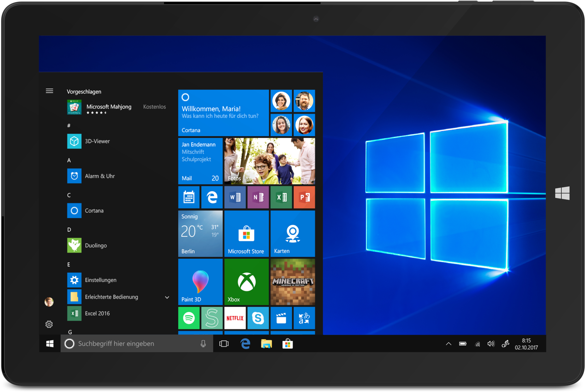Jump to letter E in app list
The height and width of the screenshot is (392, 586).
(69, 264)
